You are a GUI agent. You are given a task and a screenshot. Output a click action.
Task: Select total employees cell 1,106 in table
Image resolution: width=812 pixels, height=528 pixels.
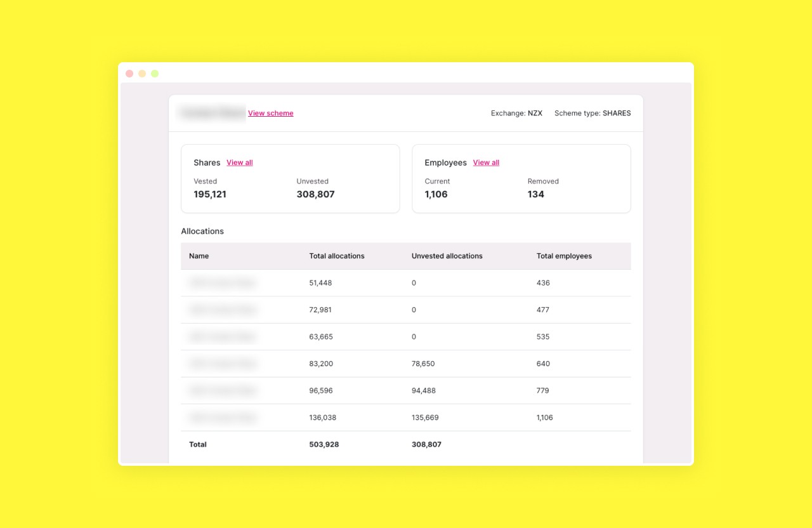545,418
